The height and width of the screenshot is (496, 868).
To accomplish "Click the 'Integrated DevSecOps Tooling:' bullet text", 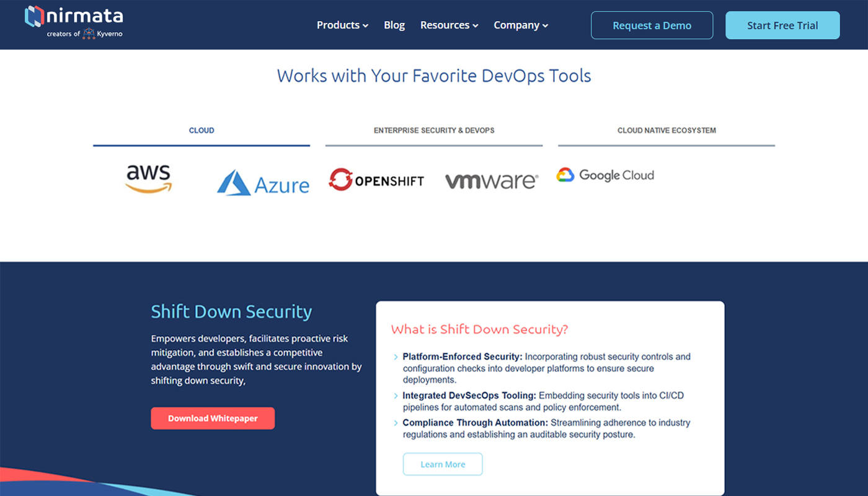I will (469, 395).
